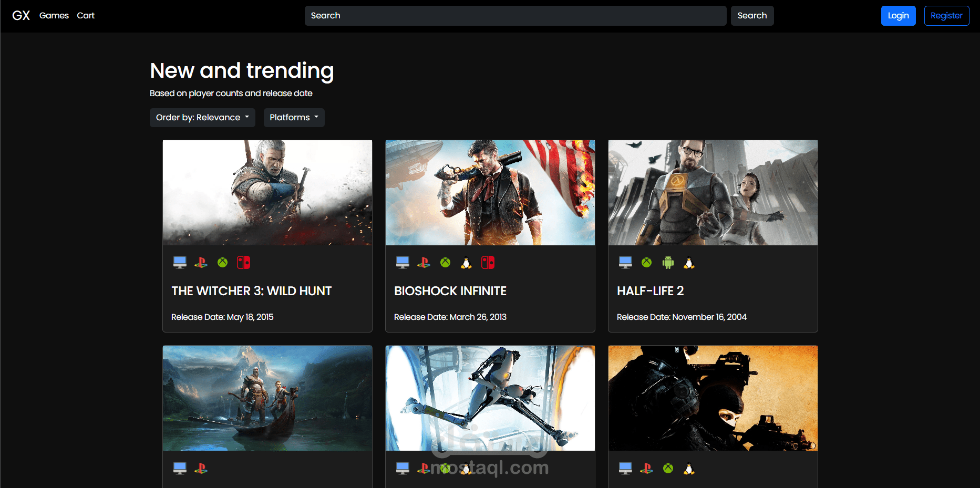This screenshot has width=980, height=488.
Task: Click the title THE WITCHER 3: WILD HUNT
Action: pos(252,291)
